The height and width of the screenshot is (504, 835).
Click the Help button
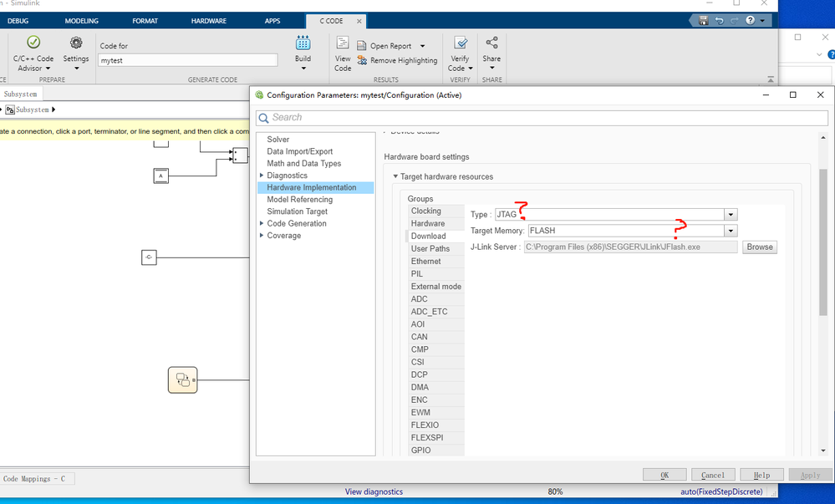coord(761,475)
